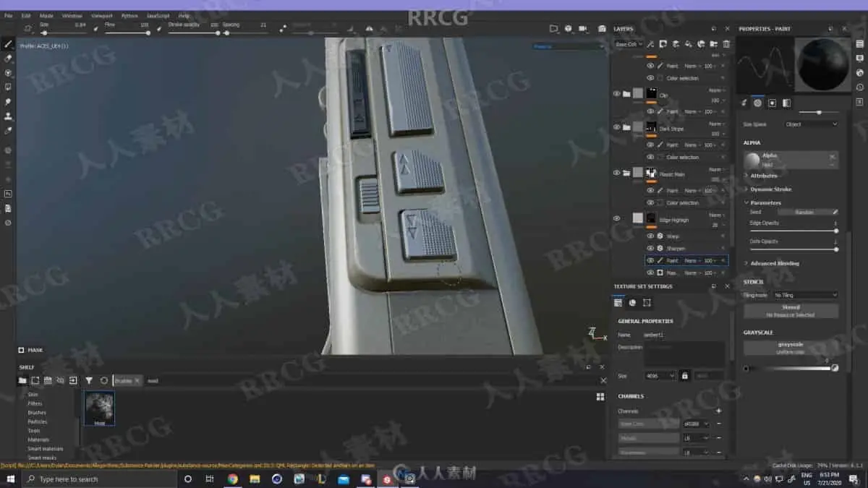Toggle visibility of Edge Highligh layer
This screenshot has height=488, width=868.
point(616,218)
